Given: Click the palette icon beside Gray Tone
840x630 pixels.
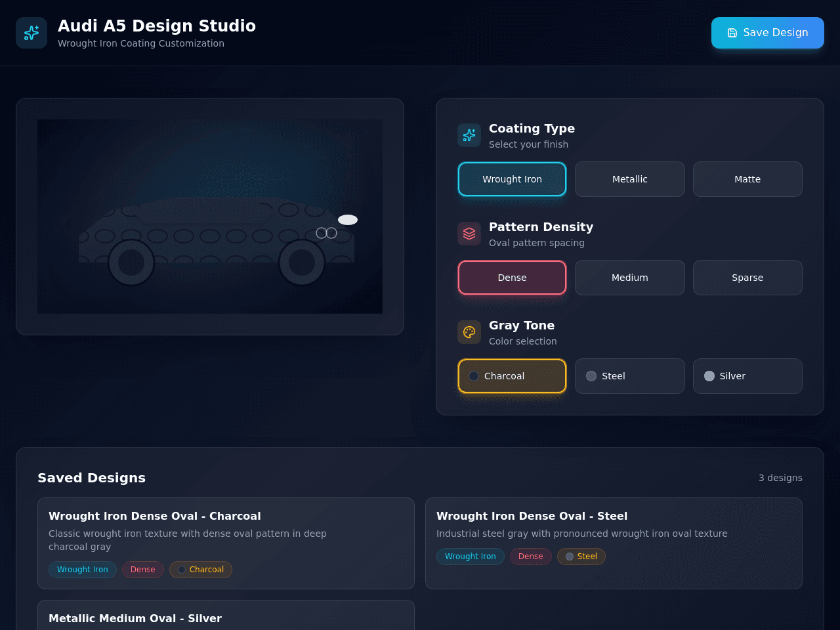Looking at the screenshot, I should [469, 332].
